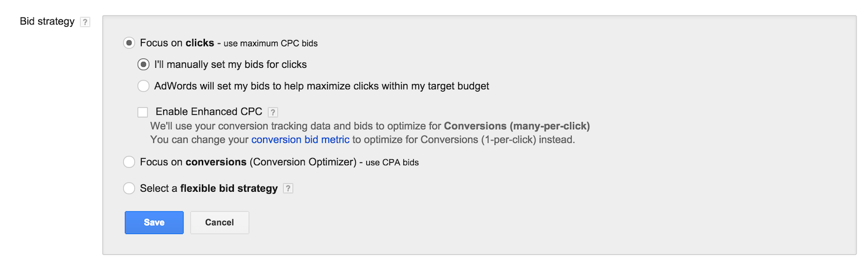Screen dimensions: 868x263
Task: Open the conversion bid metric link
Action: pyautogui.click(x=300, y=140)
